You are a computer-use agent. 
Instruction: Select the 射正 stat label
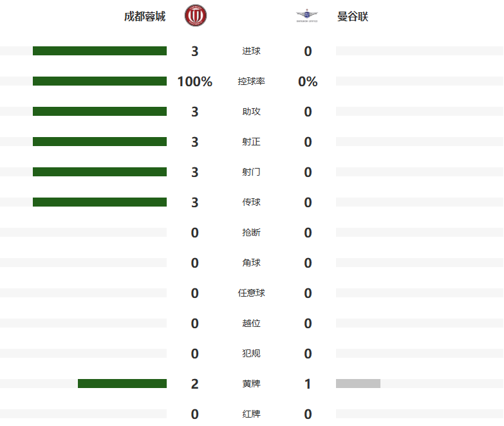coord(252,142)
